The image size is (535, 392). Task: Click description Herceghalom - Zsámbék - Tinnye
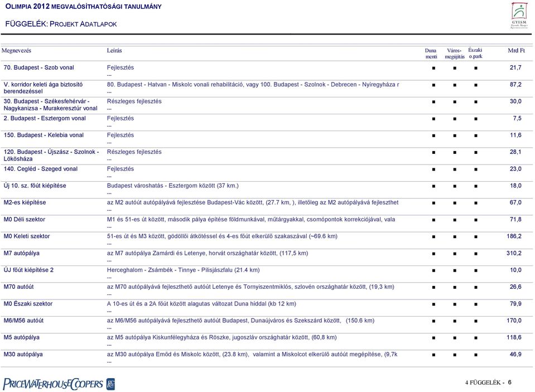click(x=183, y=270)
